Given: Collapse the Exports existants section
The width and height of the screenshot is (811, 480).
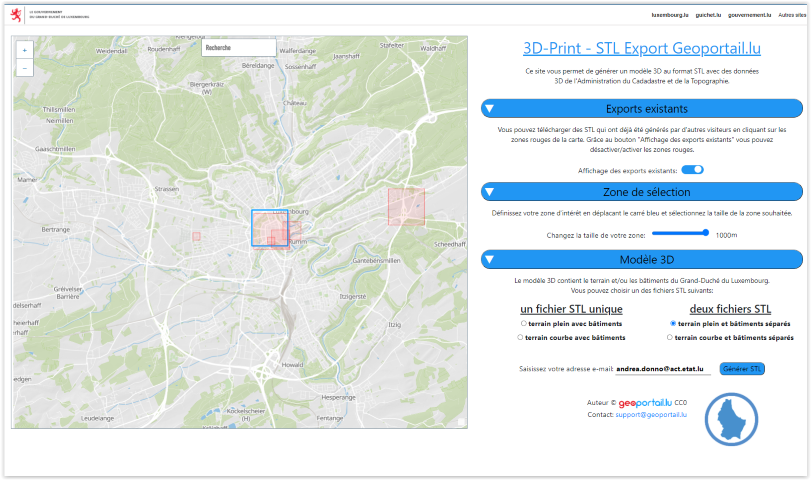Looking at the screenshot, I should point(491,108).
